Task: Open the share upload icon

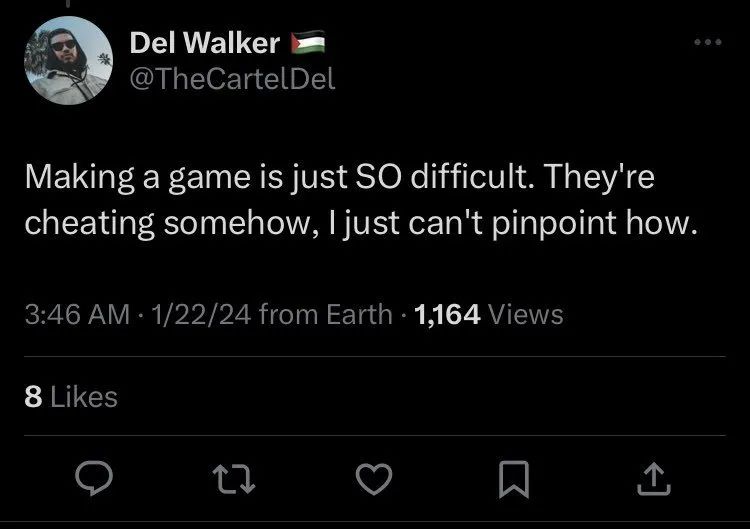Action: [x=651, y=480]
